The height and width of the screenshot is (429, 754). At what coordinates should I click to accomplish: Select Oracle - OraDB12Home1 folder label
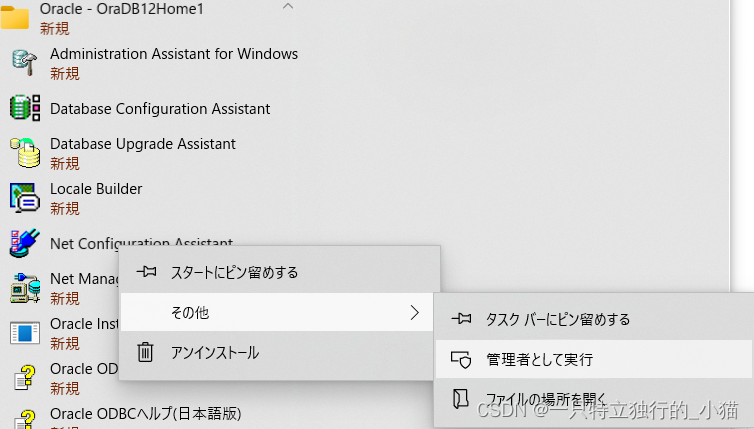(122, 9)
